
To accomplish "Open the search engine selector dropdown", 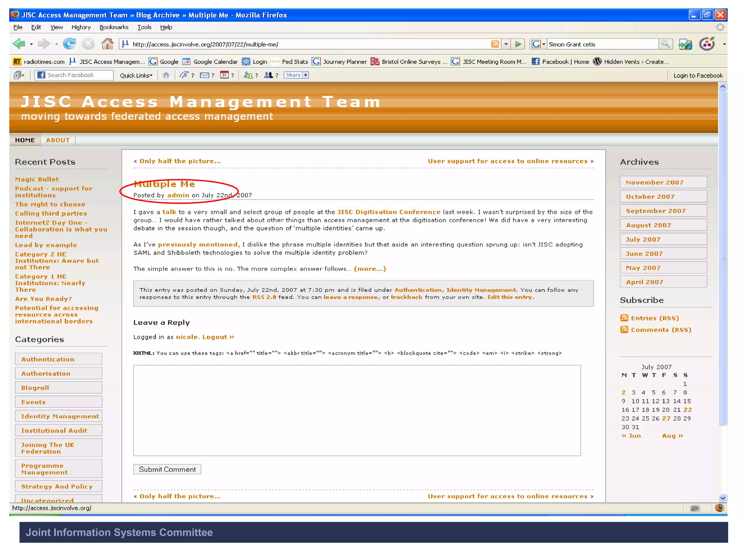I will click(543, 44).
